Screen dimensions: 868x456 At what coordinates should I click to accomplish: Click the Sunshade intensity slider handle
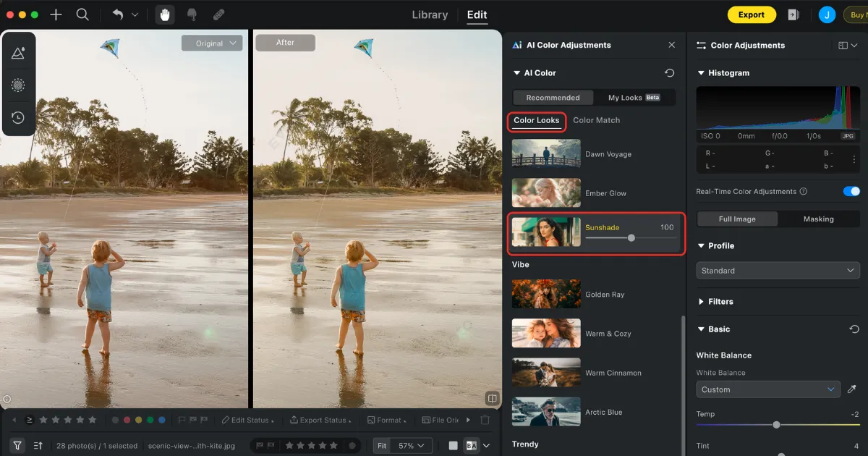coord(631,237)
